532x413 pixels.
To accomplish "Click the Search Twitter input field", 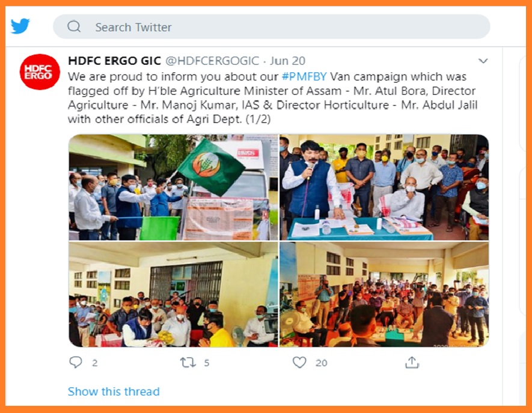I will click(272, 26).
